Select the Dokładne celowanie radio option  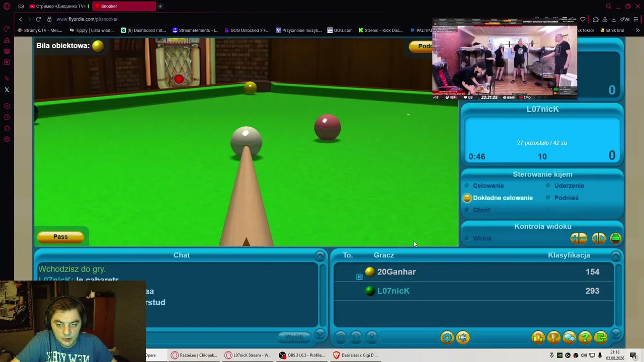click(x=498, y=198)
